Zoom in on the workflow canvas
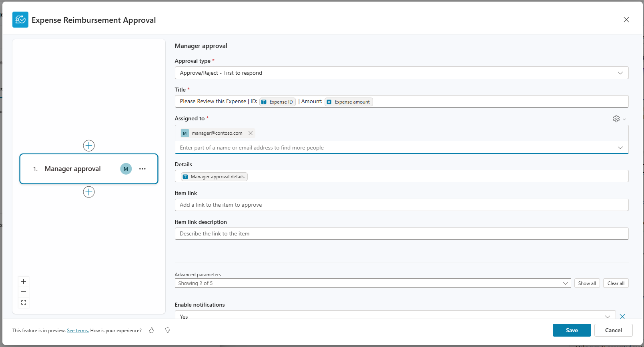Image resolution: width=644 pixels, height=347 pixels. point(24,281)
